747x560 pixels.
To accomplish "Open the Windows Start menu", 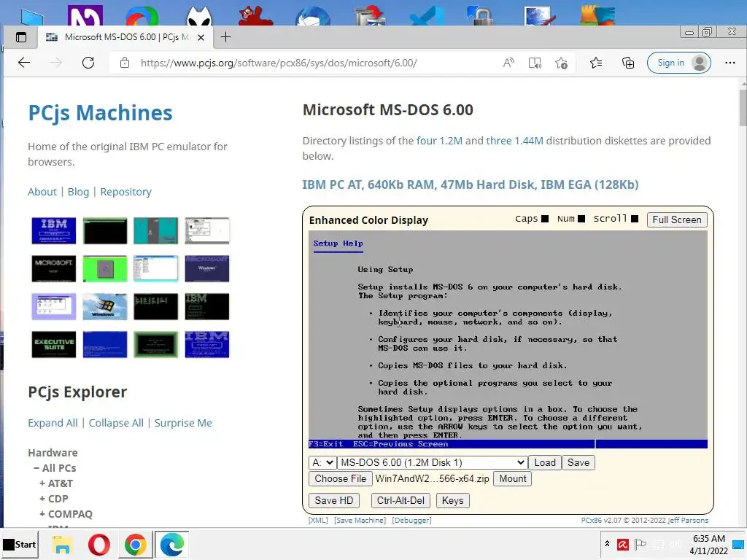I will (20, 544).
